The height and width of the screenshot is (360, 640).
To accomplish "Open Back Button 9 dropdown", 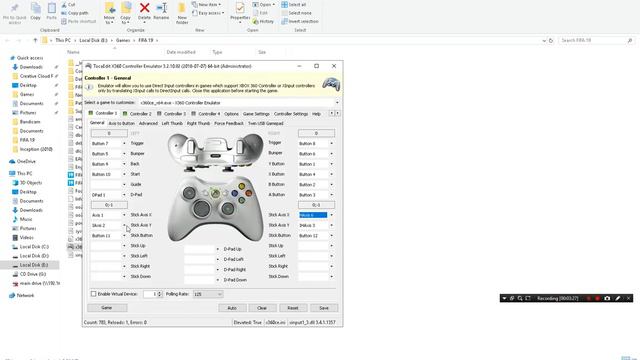I will point(124,164).
